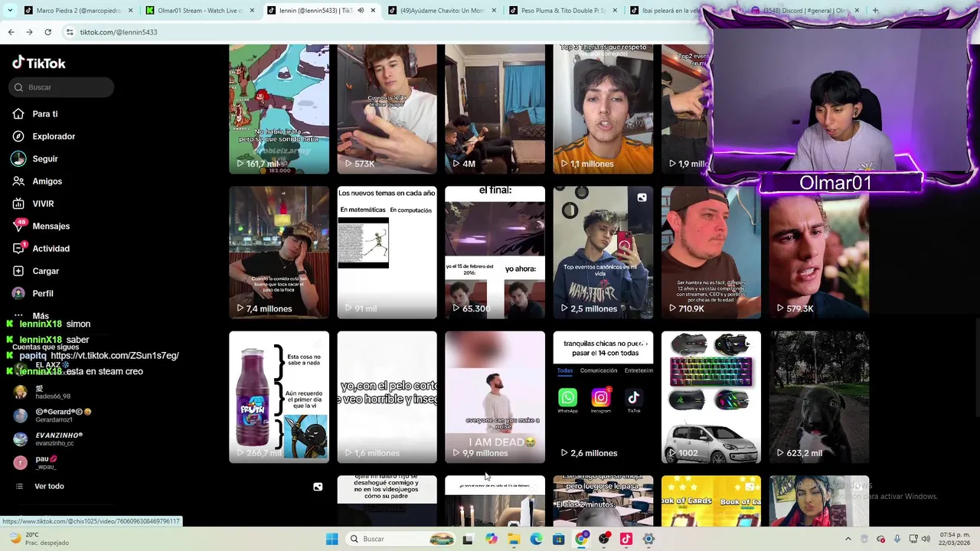
Task: Open the Actividad notifications icon
Action: (18, 249)
